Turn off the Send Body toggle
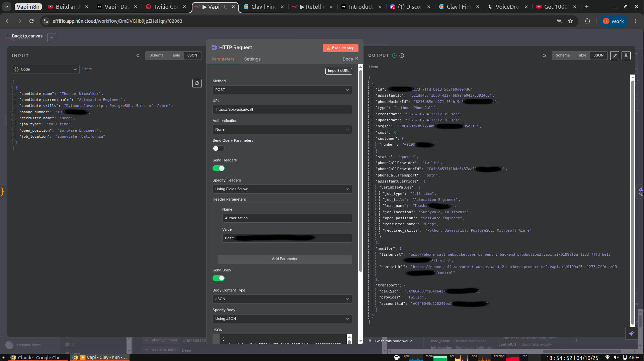The image size is (644, 361). pos(219,278)
